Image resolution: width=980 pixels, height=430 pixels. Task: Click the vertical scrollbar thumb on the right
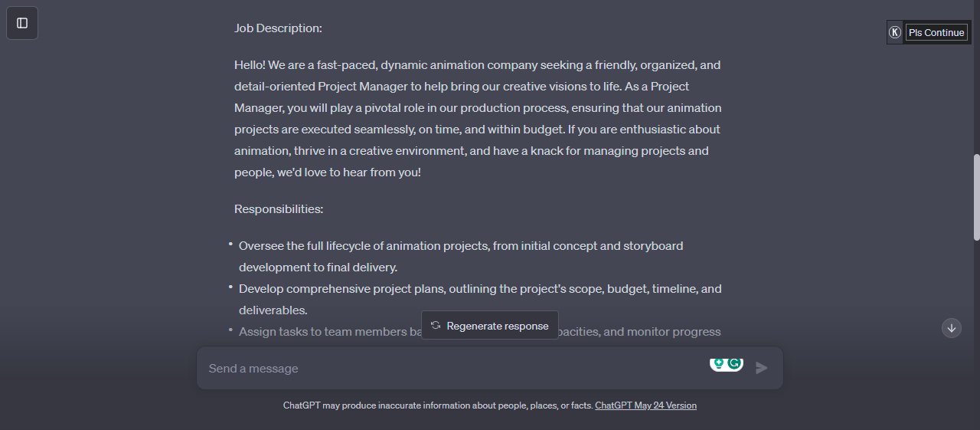point(976,198)
